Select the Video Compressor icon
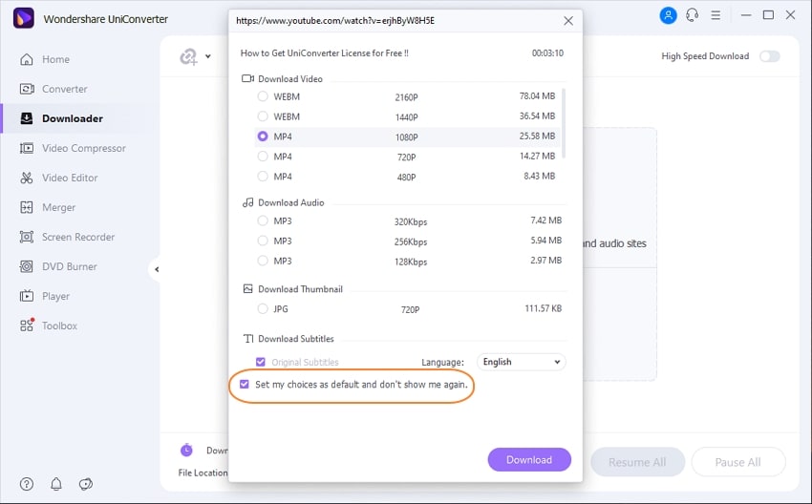Viewport: 812px width, 504px height. click(27, 149)
